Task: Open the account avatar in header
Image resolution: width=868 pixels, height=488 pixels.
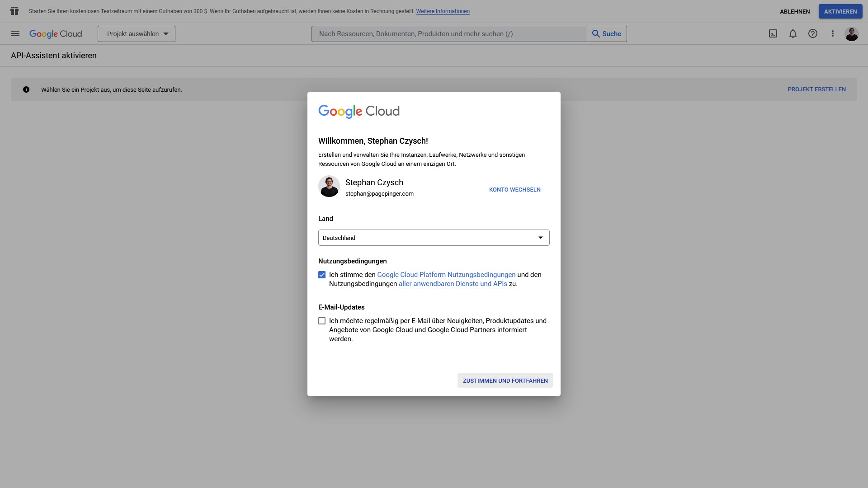Action: [x=852, y=34]
